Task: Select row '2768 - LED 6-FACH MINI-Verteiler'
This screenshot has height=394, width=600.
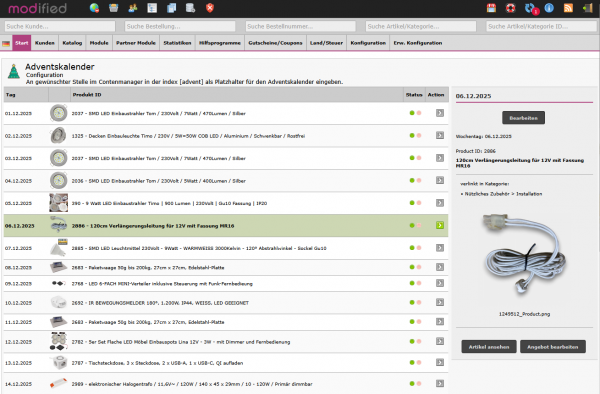Action: tap(226, 283)
